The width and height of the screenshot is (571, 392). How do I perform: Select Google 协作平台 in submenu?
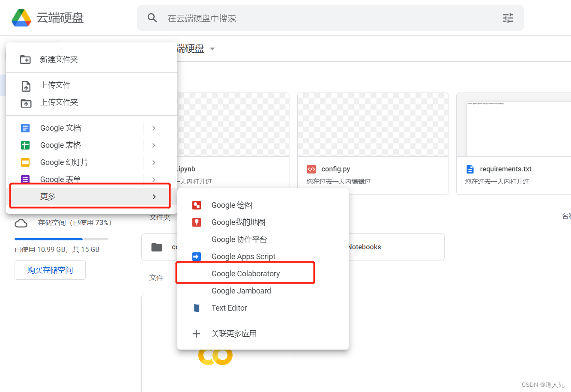263,239
